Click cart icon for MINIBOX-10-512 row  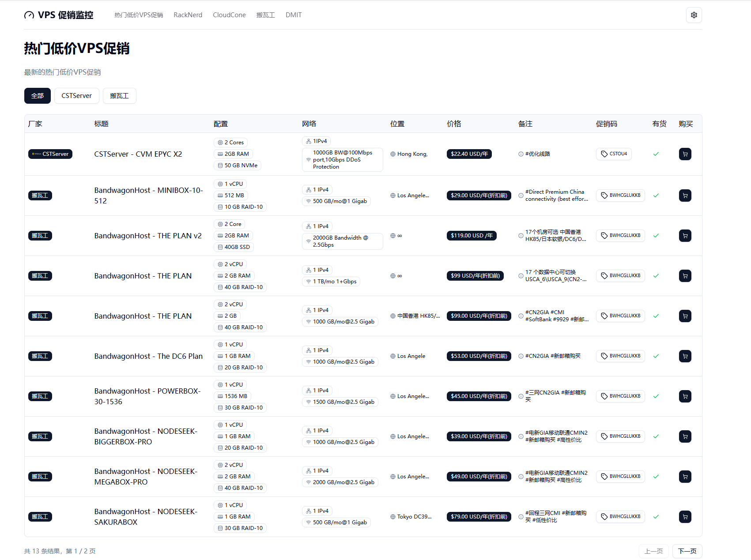coord(685,195)
